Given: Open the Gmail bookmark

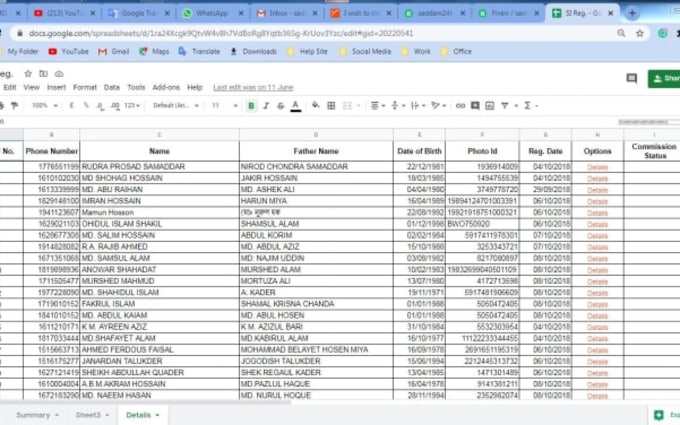Looking at the screenshot, I should tap(114, 52).
